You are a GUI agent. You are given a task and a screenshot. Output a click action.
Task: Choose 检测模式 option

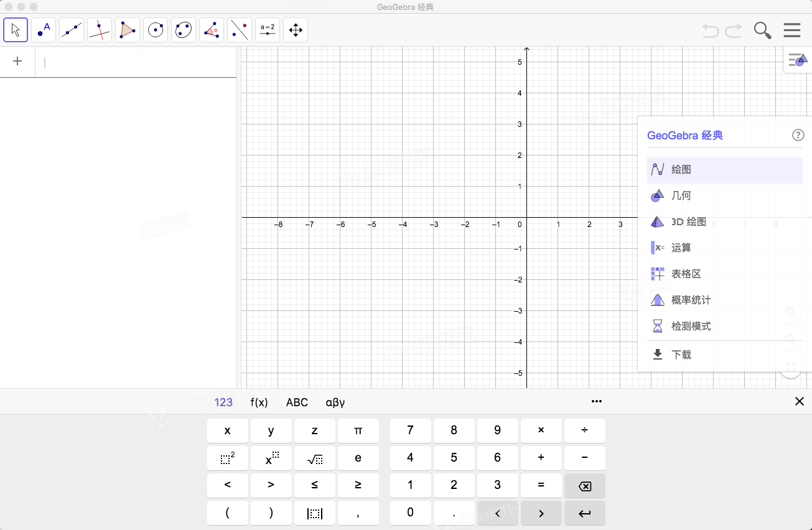(725, 327)
